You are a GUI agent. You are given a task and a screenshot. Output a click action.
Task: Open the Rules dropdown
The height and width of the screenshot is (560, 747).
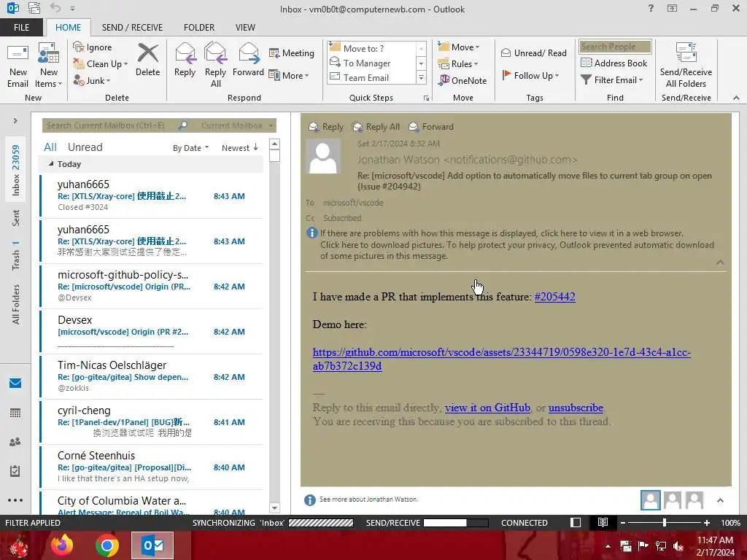[458, 64]
